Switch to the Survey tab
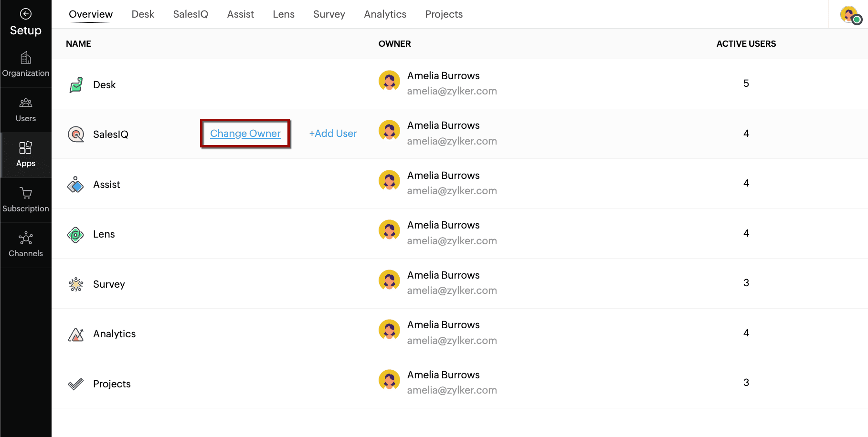 [x=329, y=14]
